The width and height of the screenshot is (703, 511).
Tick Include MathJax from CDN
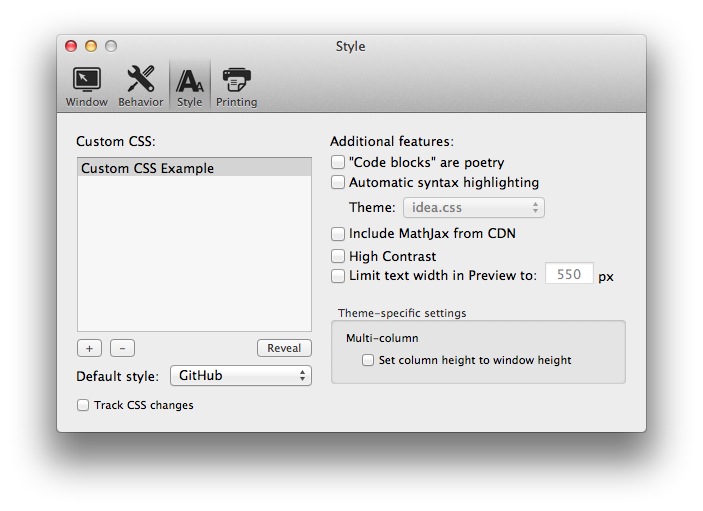(x=338, y=234)
